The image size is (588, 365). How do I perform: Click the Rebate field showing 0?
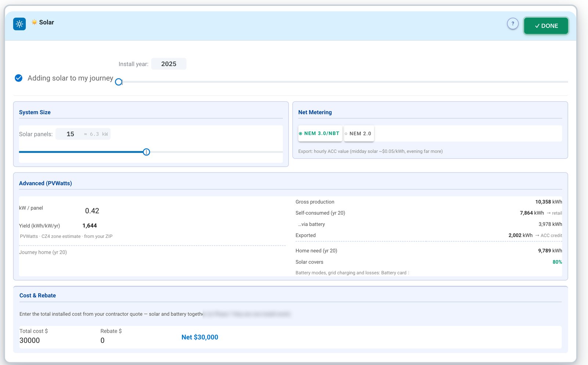[x=103, y=340]
